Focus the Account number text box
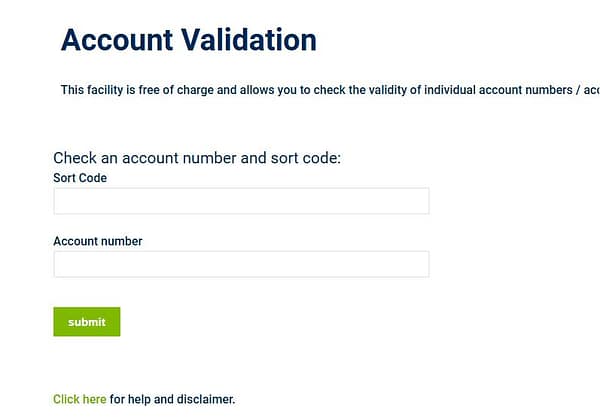 tap(241, 264)
